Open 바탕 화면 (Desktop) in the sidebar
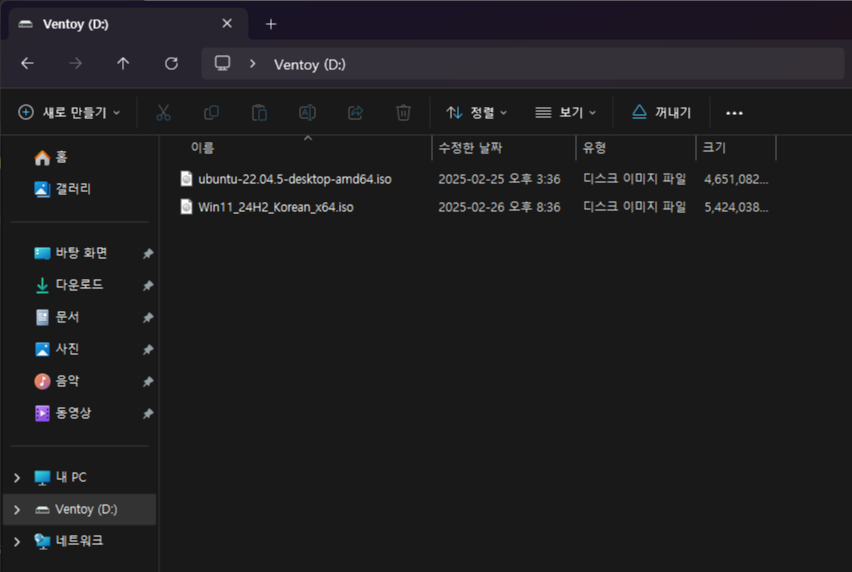This screenshot has width=852, height=572. pyautogui.click(x=71, y=253)
